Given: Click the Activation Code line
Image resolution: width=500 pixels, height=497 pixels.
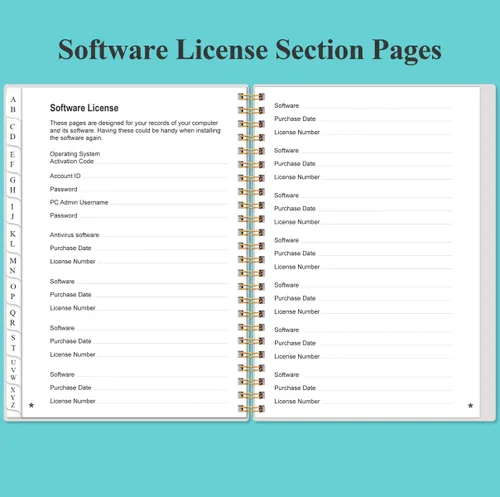Looking at the screenshot, I should pos(139,161).
